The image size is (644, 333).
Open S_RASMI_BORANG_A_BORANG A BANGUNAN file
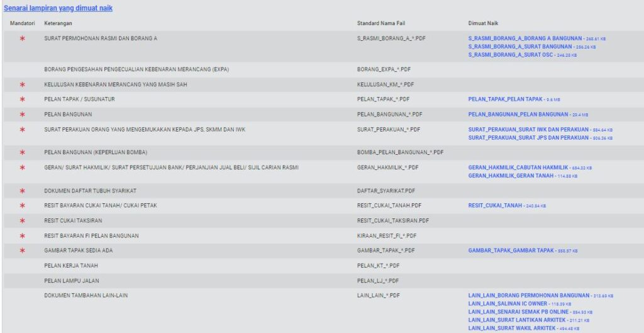pyautogui.click(x=526, y=38)
